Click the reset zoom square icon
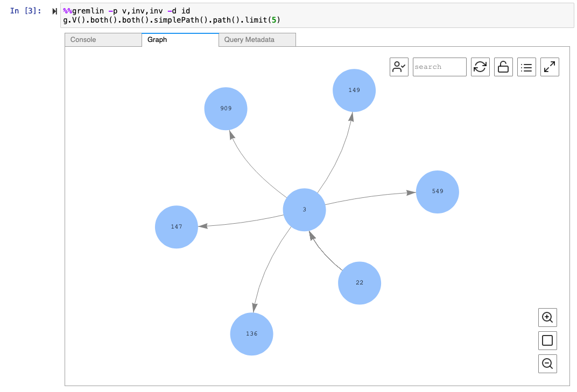Viewport: 577px width, 392px height. pyautogui.click(x=547, y=340)
